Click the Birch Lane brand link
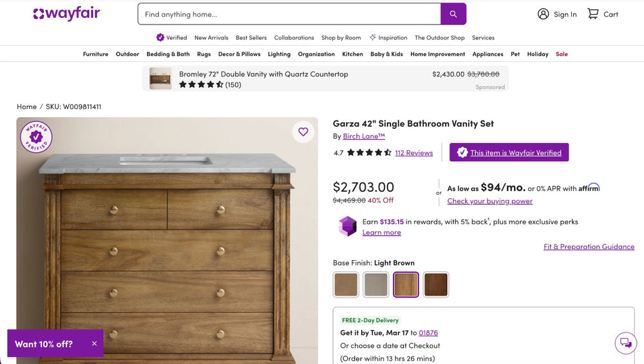 tap(364, 137)
